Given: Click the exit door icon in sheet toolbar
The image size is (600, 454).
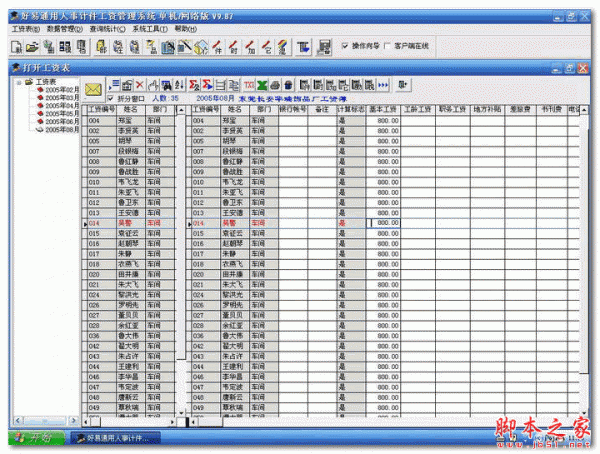Looking at the screenshot, I should tap(403, 85).
